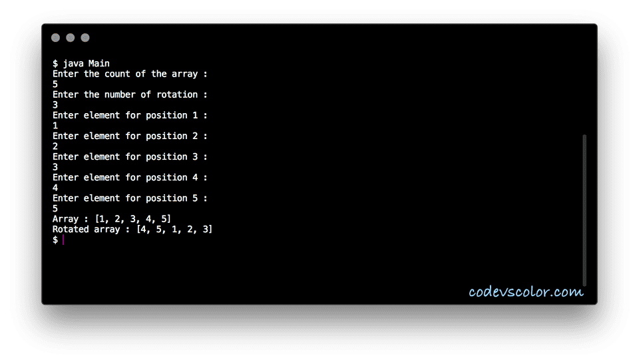Click the "Enter element for position 3" prompt

130,156
